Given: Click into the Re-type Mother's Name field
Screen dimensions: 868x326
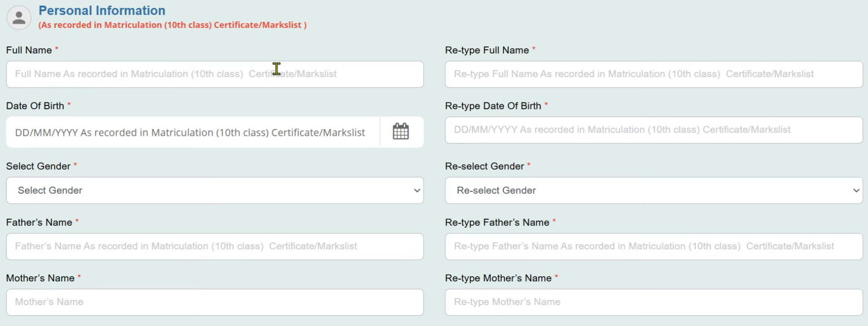Looking at the screenshot, I should click(x=653, y=302).
